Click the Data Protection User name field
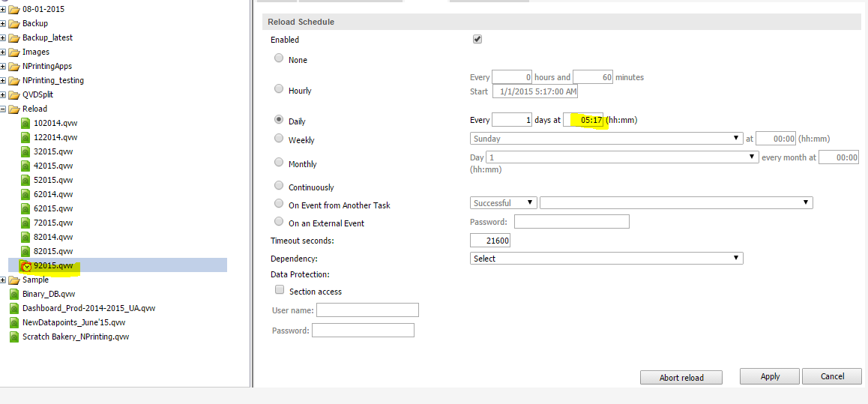Viewport: 868px width, 404px height. 367,310
